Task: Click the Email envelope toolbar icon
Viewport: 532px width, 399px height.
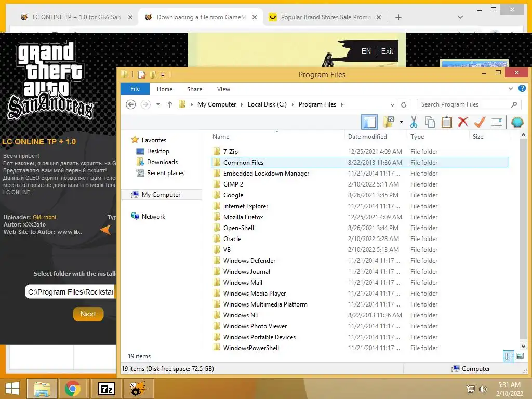Action: tap(496, 122)
